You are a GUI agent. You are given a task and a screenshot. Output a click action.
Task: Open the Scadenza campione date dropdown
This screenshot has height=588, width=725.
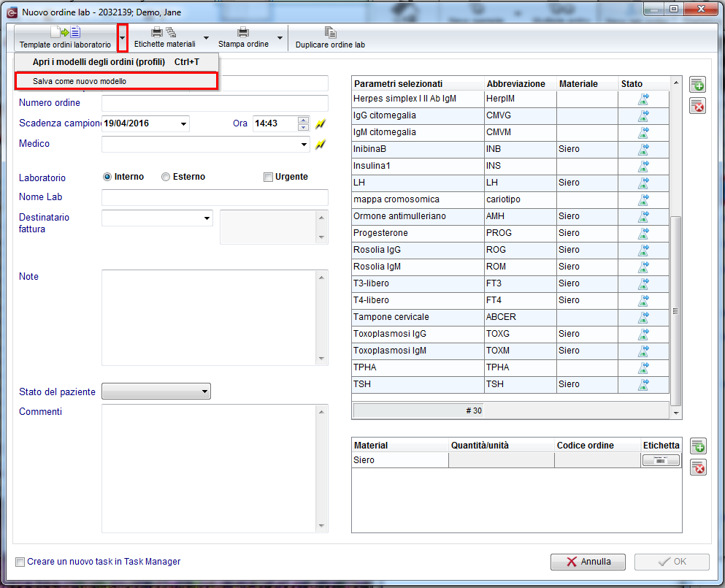pos(183,123)
